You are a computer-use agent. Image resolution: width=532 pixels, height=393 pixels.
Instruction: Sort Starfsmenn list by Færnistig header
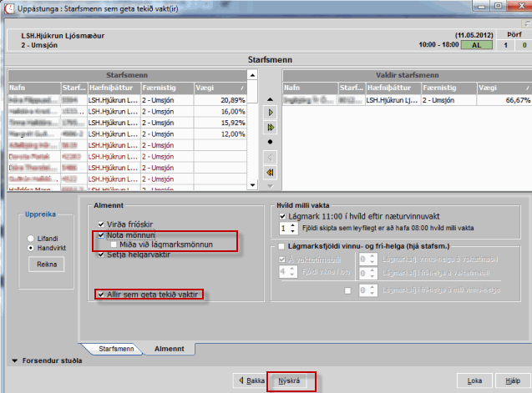(x=167, y=88)
